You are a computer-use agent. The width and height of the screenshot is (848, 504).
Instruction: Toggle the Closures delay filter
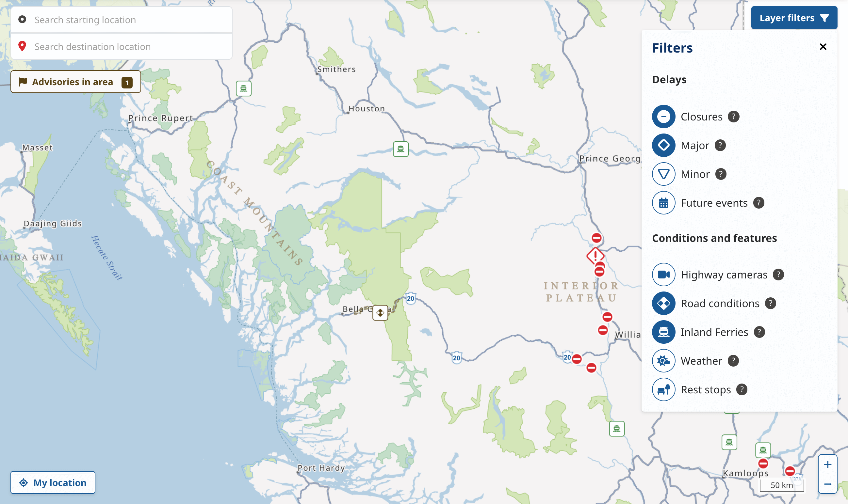[x=664, y=117]
